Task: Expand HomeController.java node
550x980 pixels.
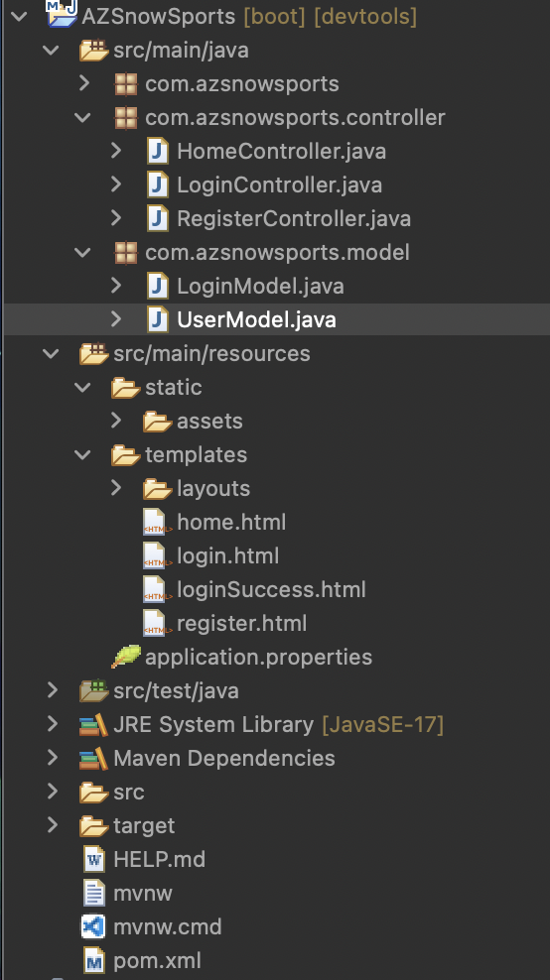Action: pyautogui.click(x=116, y=151)
